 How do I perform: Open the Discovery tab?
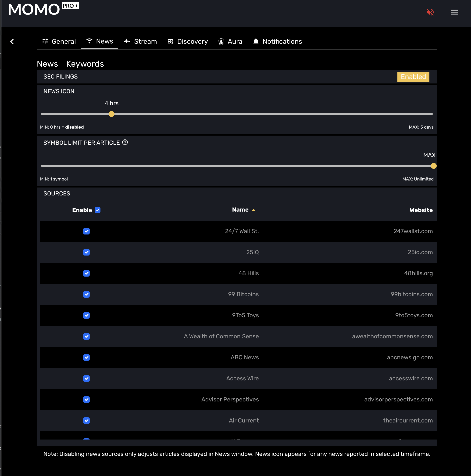pos(188,41)
